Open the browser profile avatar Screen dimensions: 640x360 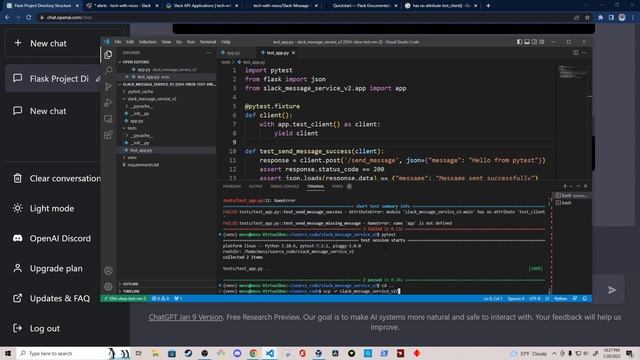tap(622, 18)
